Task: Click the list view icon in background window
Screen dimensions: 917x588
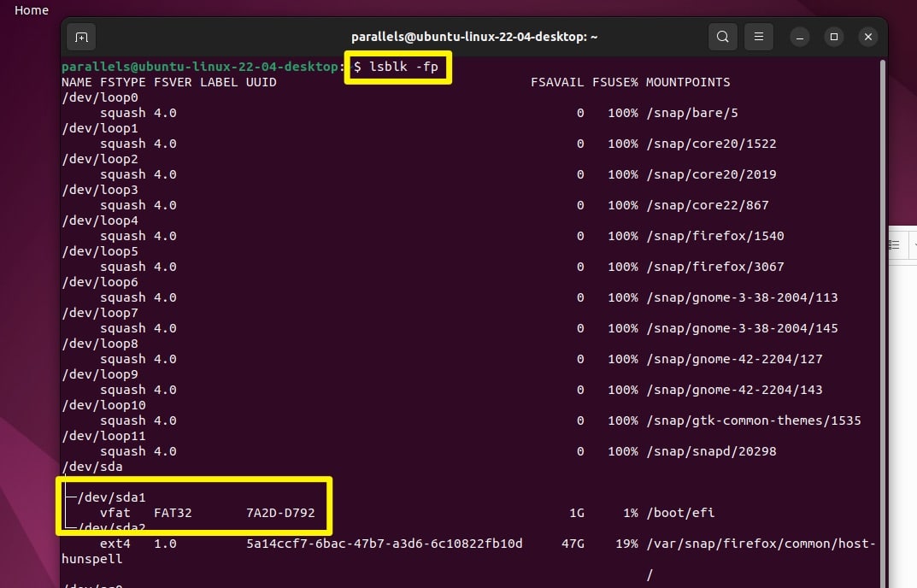Action: [x=895, y=245]
